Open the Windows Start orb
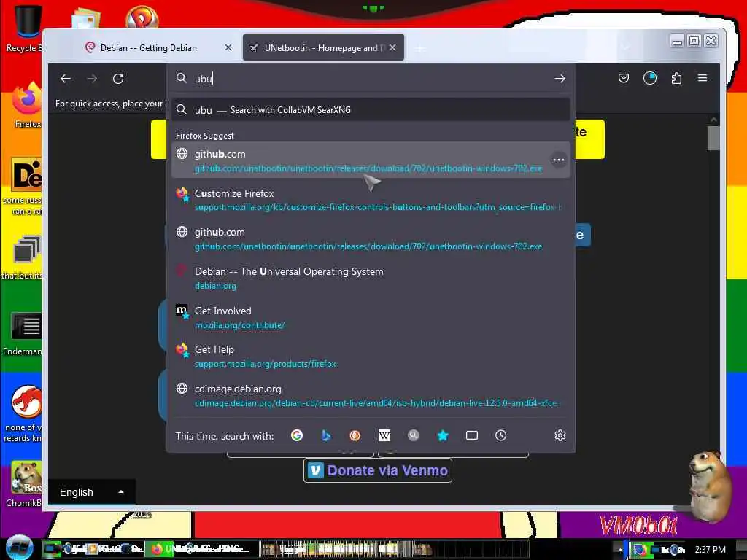The height and width of the screenshot is (560, 747). coord(20,548)
